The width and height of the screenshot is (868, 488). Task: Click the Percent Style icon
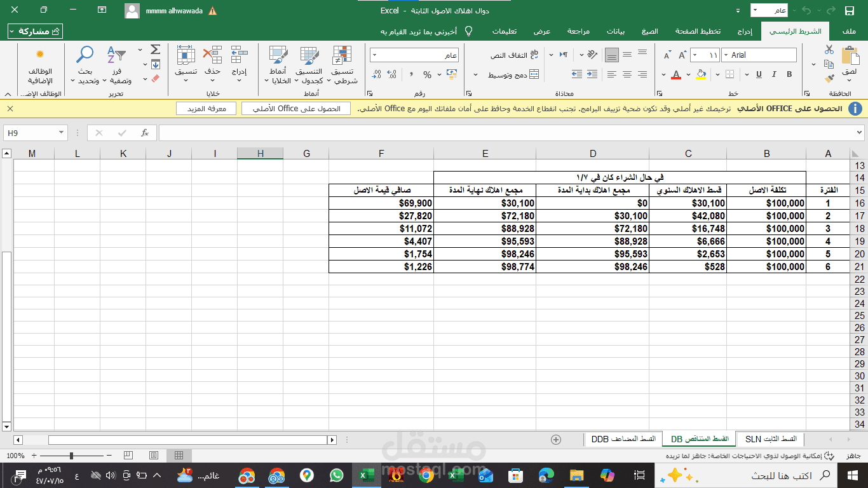point(427,74)
